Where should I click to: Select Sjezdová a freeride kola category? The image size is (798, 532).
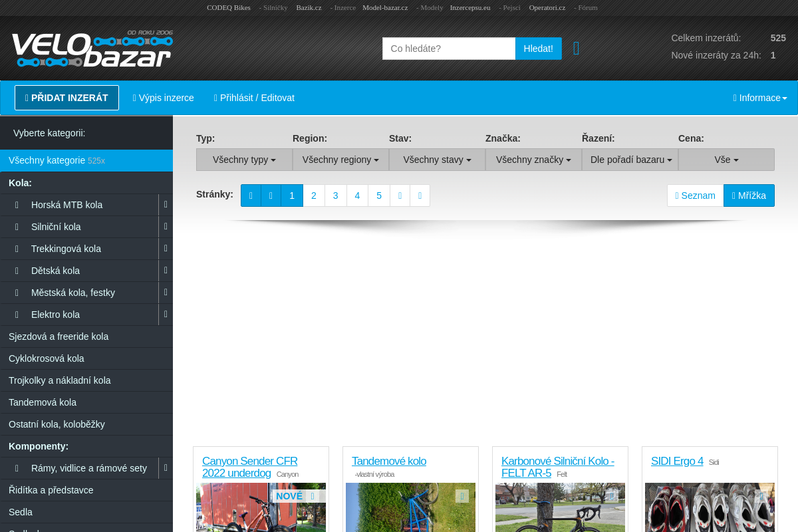click(x=86, y=336)
